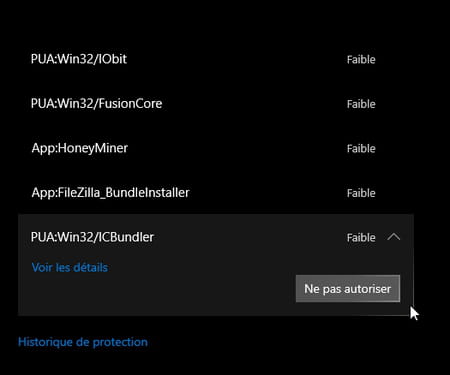Select the PUA:Win32/ICBundler threat name
Image resolution: width=450 pixels, height=375 pixels.
[92, 237]
